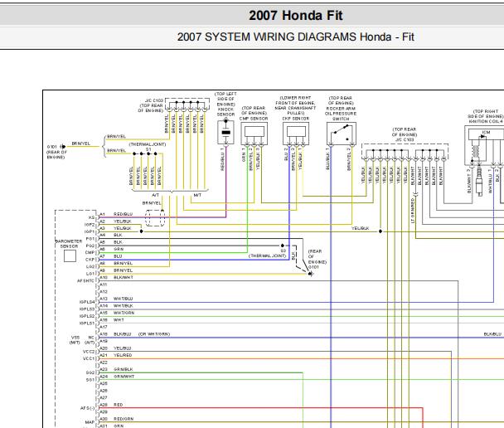
Task: Click the rocker arm oil pressure switch symbol
Action: [x=342, y=134]
